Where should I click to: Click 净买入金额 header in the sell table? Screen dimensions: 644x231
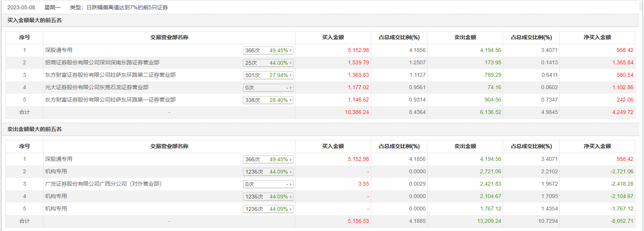597,146
